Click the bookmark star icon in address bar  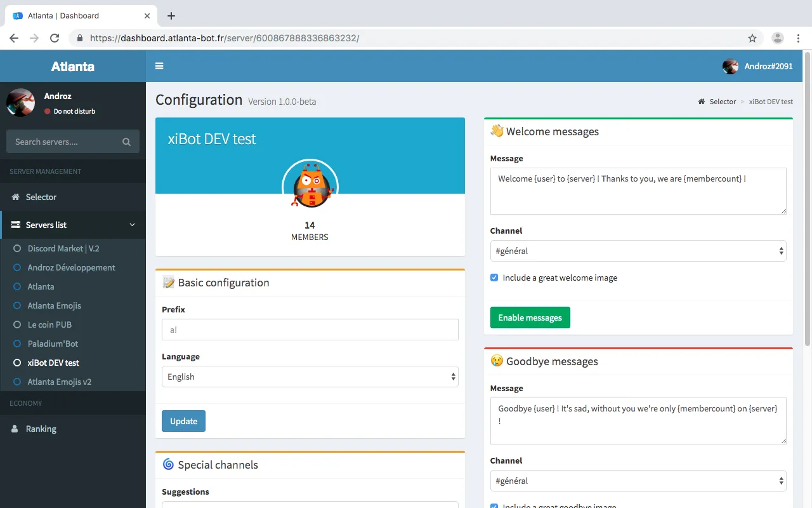coord(752,38)
